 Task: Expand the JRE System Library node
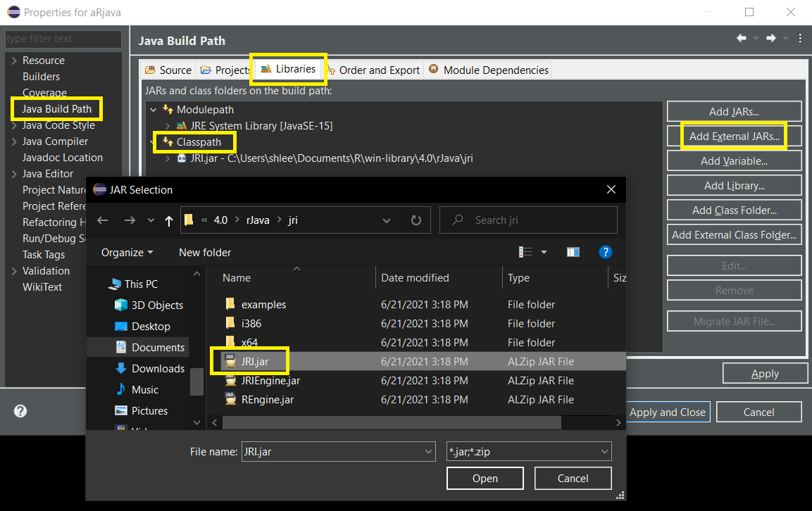[168, 126]
